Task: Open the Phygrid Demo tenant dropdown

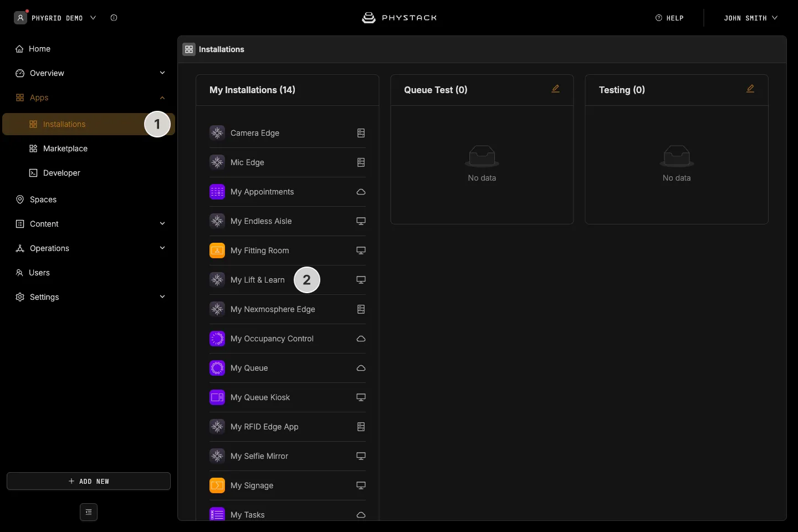Action: [55, 18]
